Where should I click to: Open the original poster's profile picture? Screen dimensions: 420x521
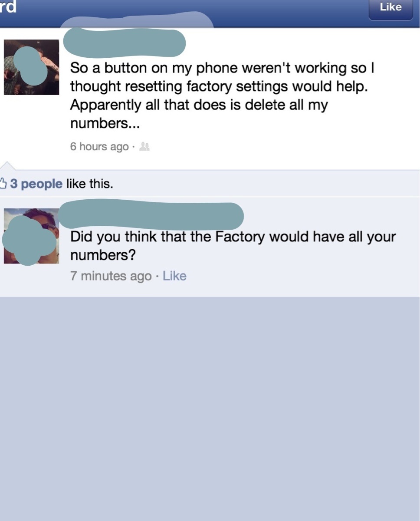[x=31, y=67]
